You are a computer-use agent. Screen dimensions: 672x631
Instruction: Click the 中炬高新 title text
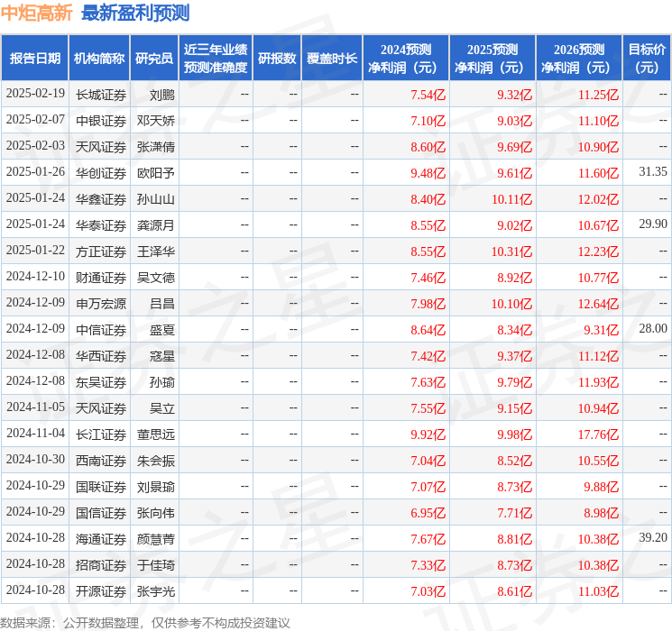[x=36, y=13]
